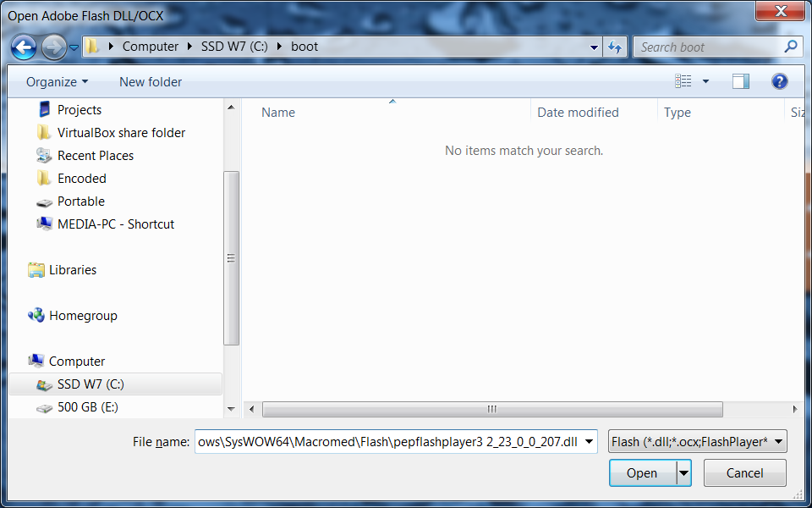Screen dimensions: 812x508
Task: Change view using the view icon
Action: pyautogui.click(x=683, y=81)
